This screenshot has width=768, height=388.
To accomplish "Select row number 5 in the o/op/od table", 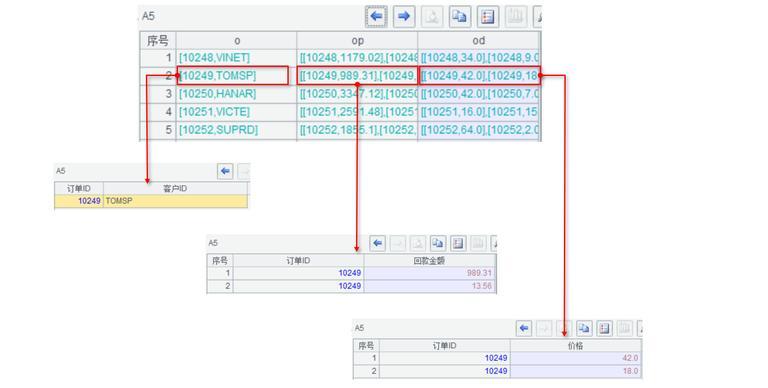I will 158,130.
